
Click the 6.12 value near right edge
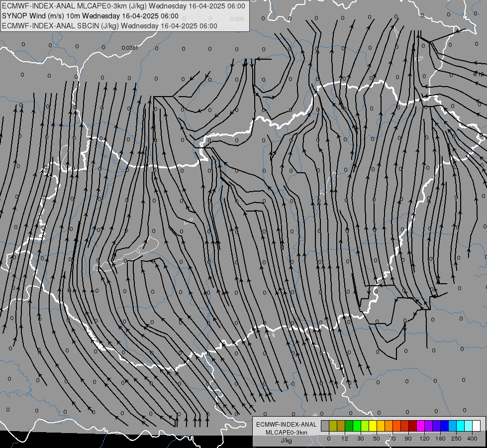point(479,74)
